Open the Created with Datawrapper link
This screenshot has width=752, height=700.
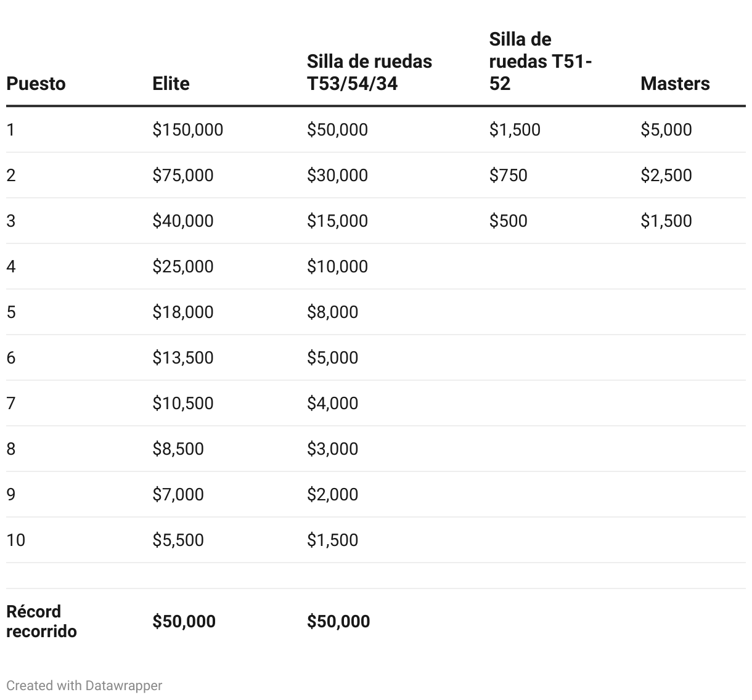[x=84, y=685]
